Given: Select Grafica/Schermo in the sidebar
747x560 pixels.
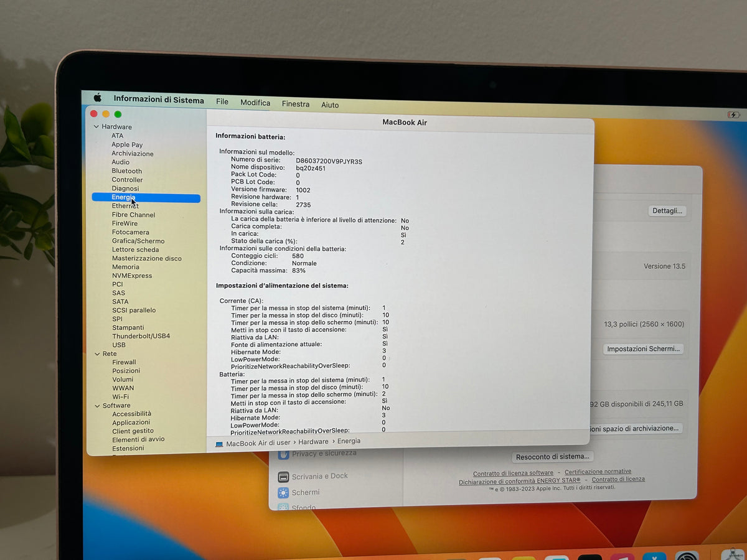Looking at the screenshot, I should [x=138, y=241].
